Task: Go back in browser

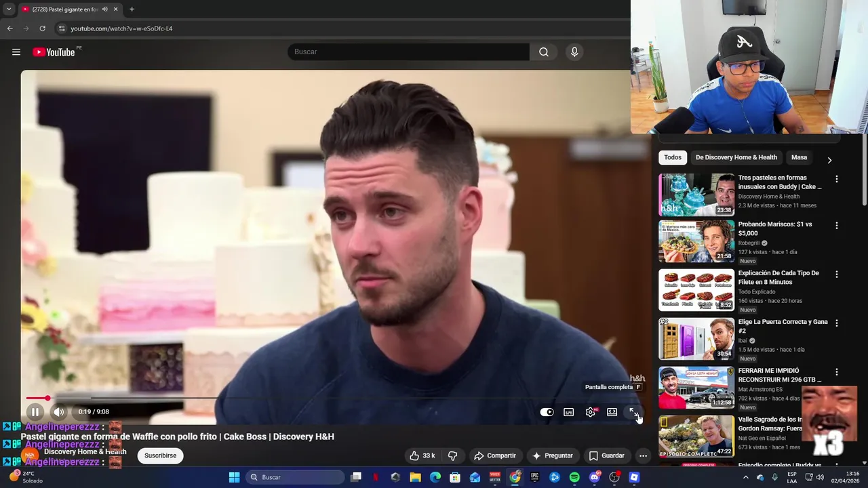Action: [9, 28]
